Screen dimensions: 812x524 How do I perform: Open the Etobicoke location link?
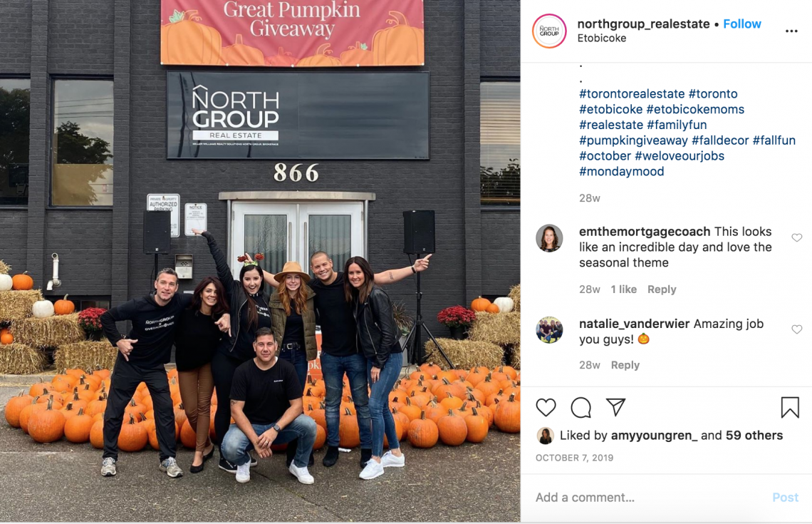click(602, 38)
